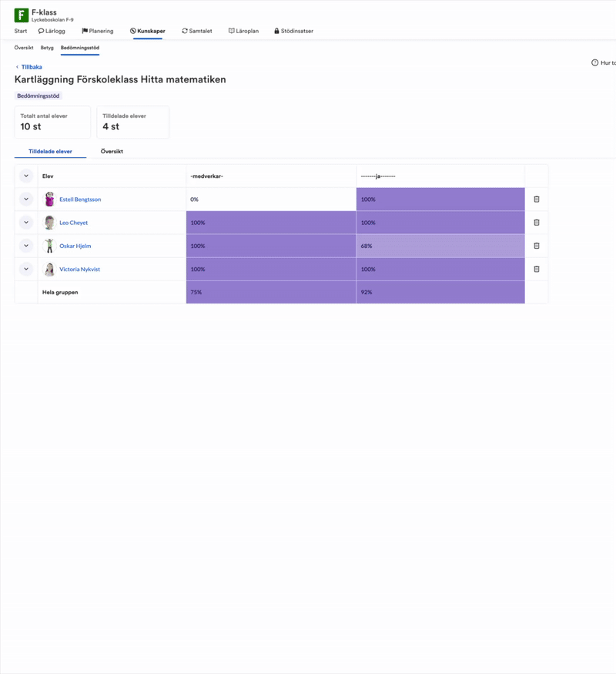Open the Lärlogg navigation item
This screenshot has width=616, height=674.
point(52,31)
